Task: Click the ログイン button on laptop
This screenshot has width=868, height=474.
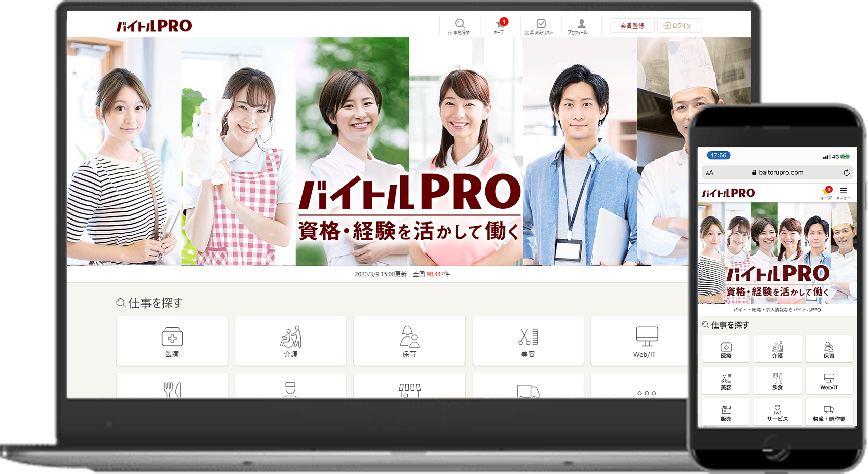Action: (x=680, y=26)
